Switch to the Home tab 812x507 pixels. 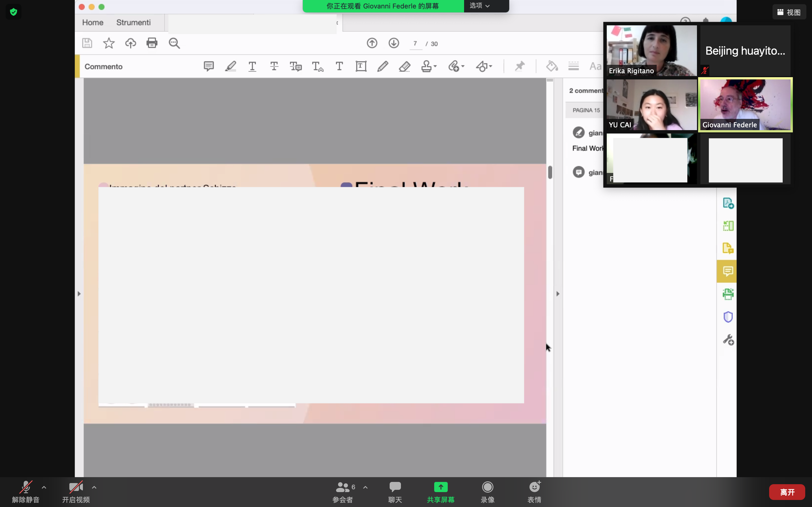[92, 23]
